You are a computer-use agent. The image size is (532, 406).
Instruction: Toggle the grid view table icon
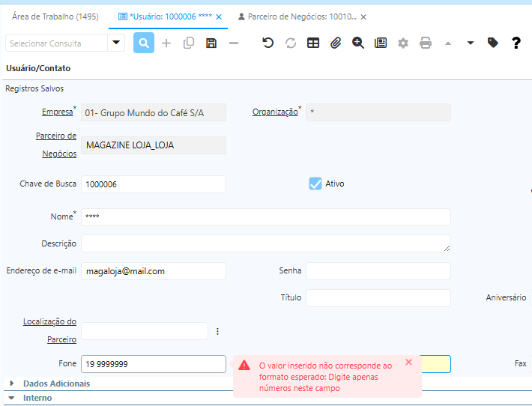(x=313, y=43)
